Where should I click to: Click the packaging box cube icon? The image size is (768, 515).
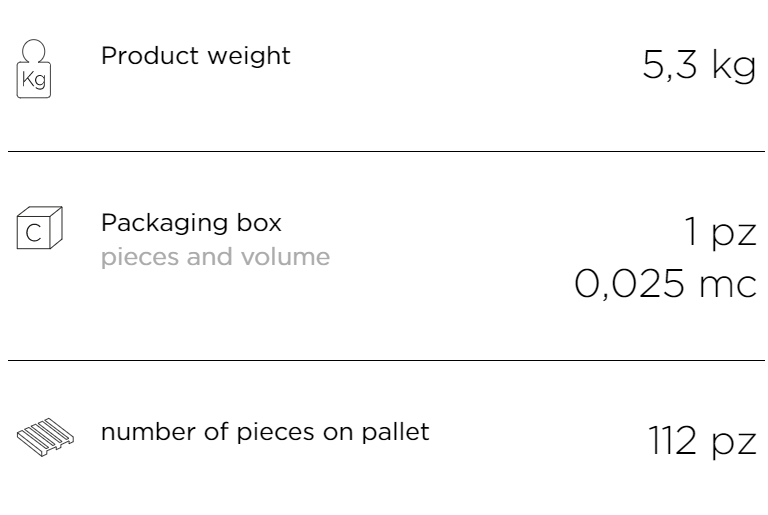(39, 227)
